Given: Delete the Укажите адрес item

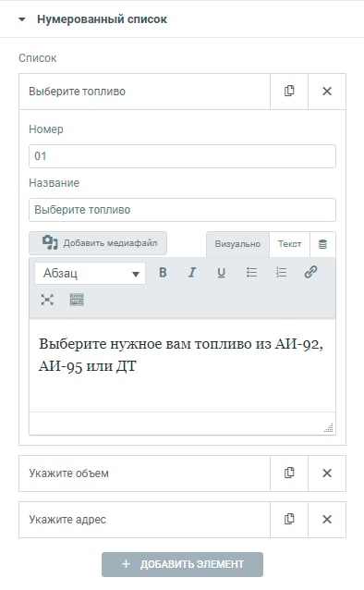Looking at the screenshot, I should coord(327,520).
